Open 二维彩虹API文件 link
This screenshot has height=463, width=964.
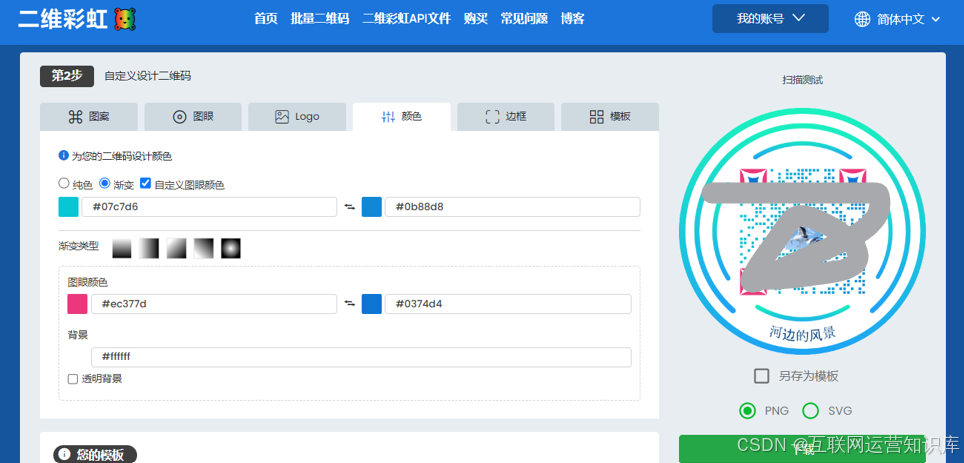(406, 19)
